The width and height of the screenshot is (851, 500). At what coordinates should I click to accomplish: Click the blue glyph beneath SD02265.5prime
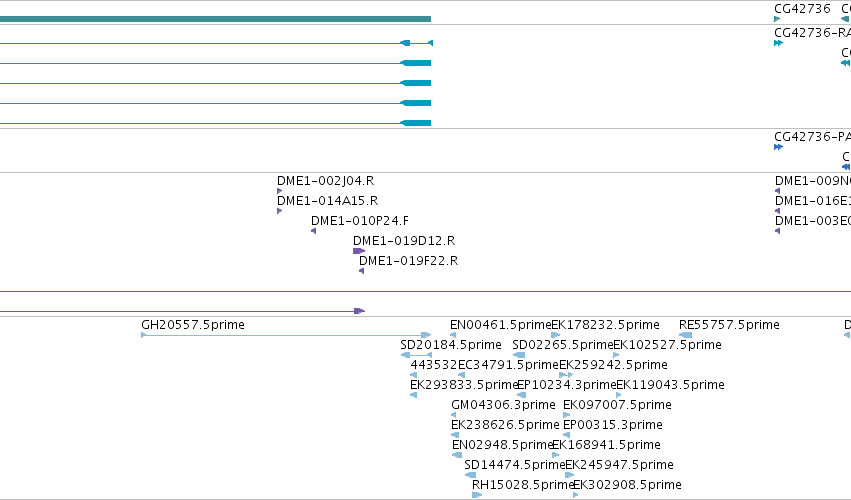519,355
